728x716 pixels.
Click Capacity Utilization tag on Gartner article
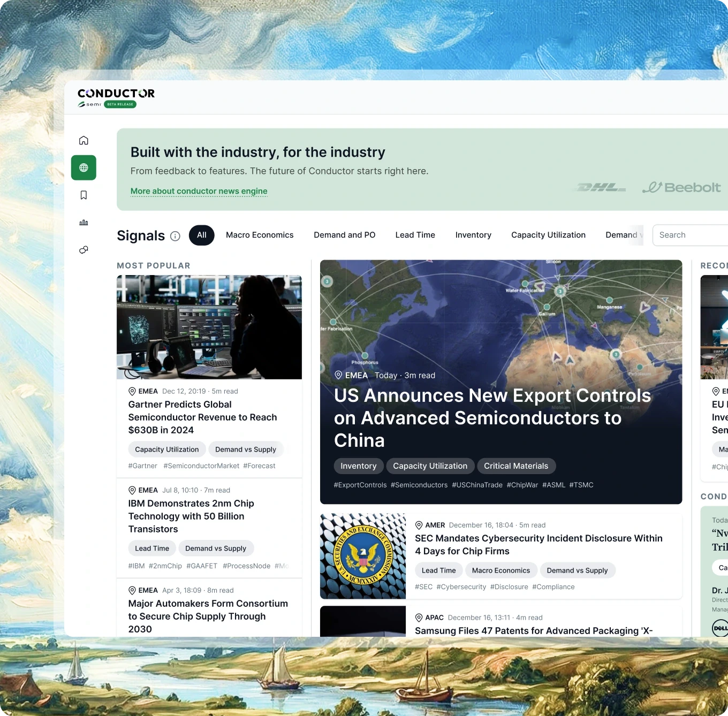pyautogui.click(x=167, y=450)
